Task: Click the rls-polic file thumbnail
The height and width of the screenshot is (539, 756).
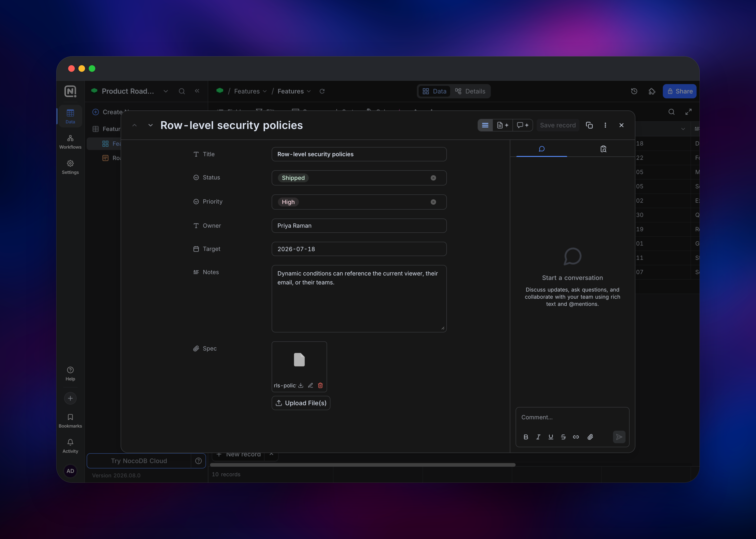Action: click(x=299, y=360)
